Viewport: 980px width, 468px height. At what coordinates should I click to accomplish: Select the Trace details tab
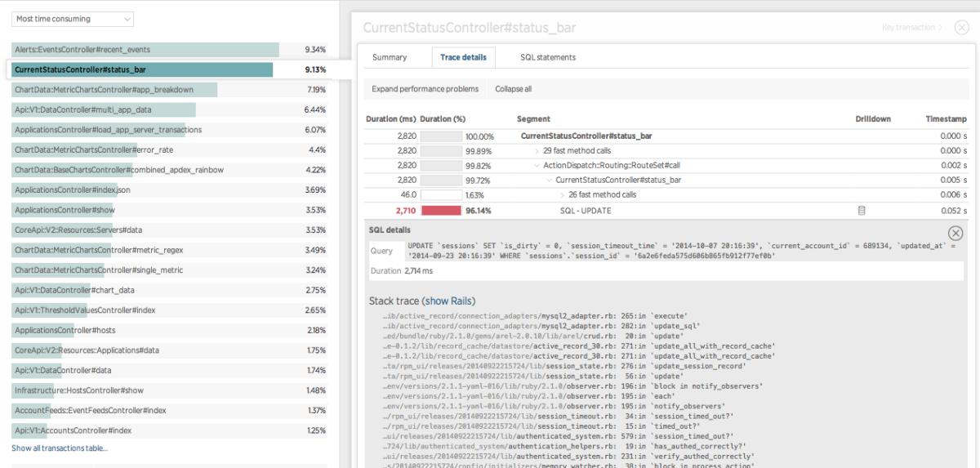(x=463, y=57)
